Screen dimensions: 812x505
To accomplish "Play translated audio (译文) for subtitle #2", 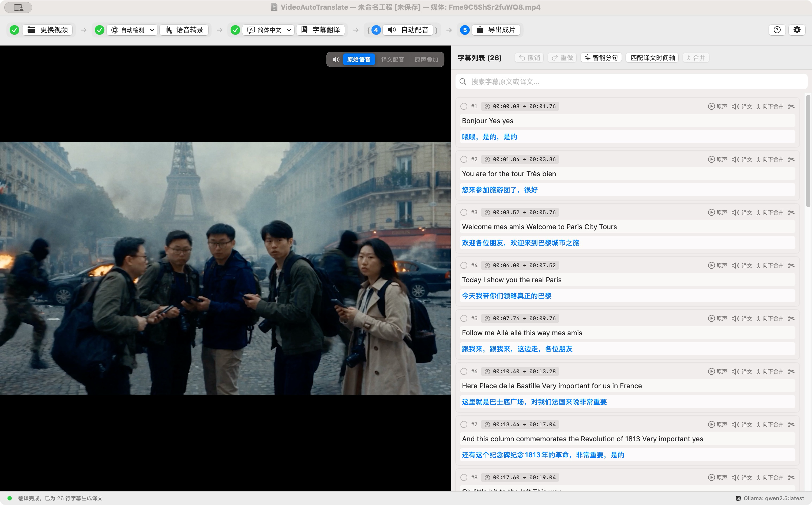I will click(x=742, y=159).
